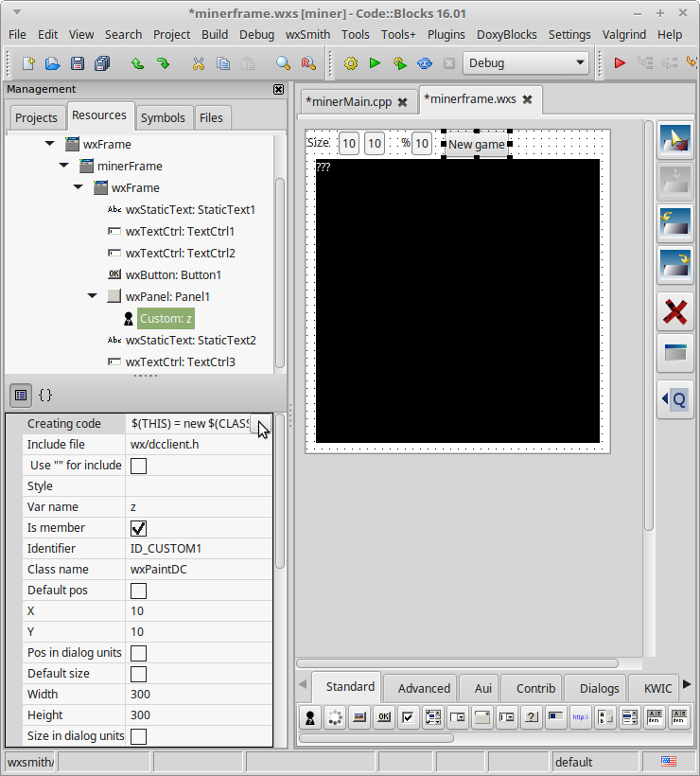Show the events braces tab in properties
This screenshot has width=700, height=776.
click(45, 395)
